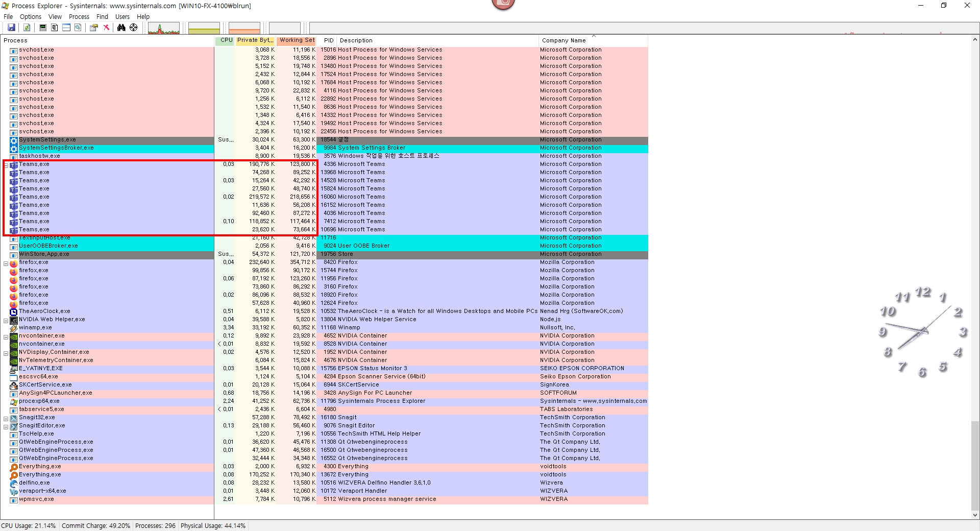Collapse the Snagit32.exe tree node
Image resolution: width=980 pixels, height=531 pixels.
(6, 419)
